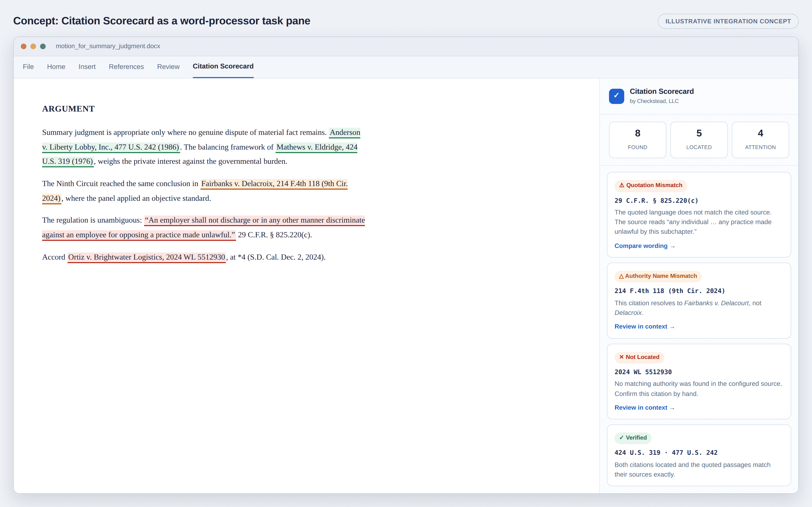Click the highlighted Fairbanks v. Delacroix citation
The width and height of the screenshot is (812, 507).
click(274, 184)
